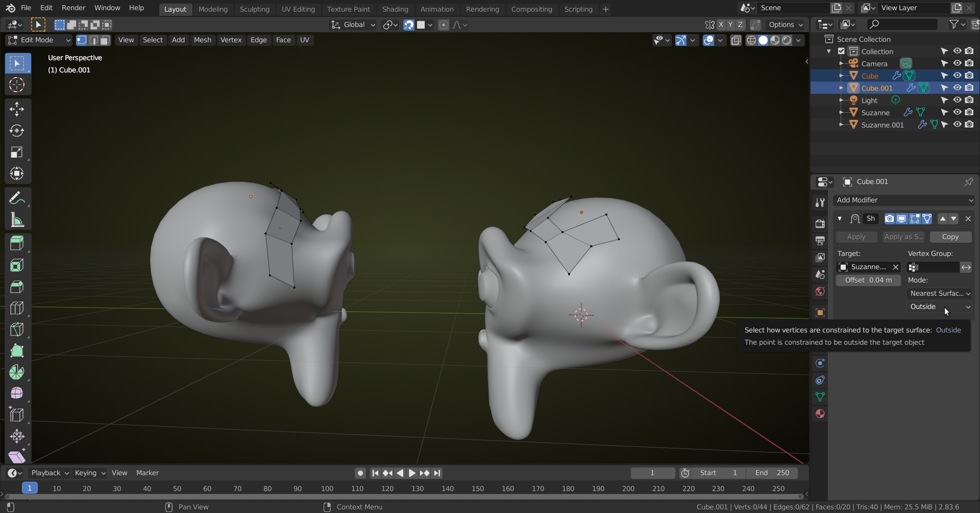Image resolution: width=980 pixels, height=513 pixels.
Task: Open the Mesh menu
Action: pyautogui.click(x=202, y=40)
